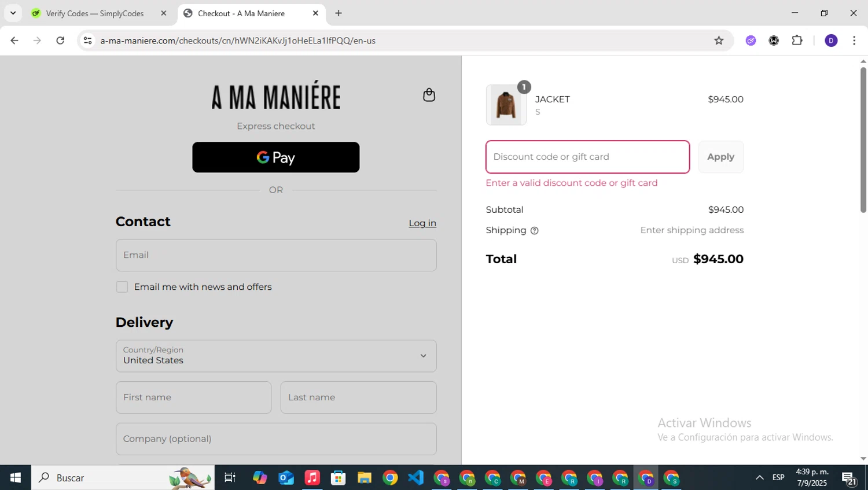
Task: Go back to the previous page
Action: pyautogui.click(x=14, y=40)
